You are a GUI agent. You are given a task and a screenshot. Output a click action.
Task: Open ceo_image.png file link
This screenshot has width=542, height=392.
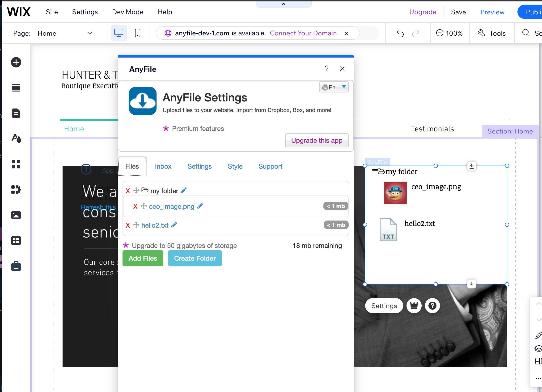pos(172,206)
